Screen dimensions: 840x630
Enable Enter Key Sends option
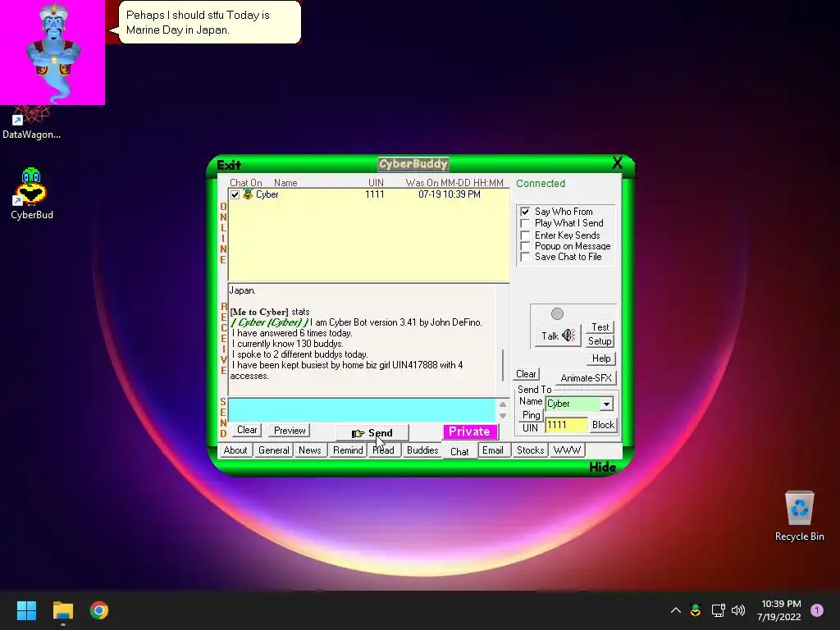525,235
